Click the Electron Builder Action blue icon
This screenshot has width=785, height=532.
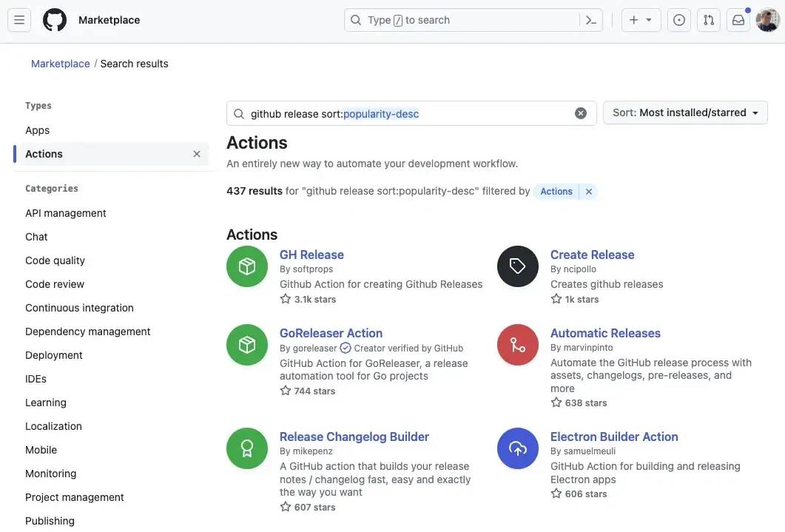[517, 448]
